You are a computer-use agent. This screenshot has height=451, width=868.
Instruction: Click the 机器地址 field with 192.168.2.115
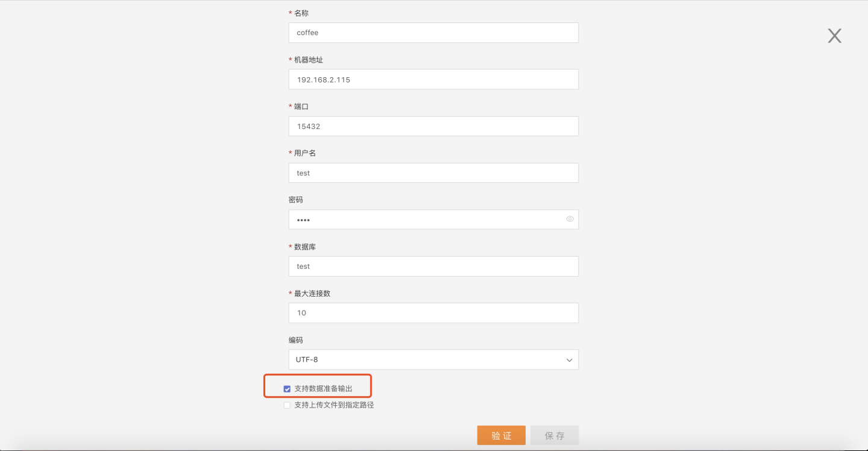point(433,80)
